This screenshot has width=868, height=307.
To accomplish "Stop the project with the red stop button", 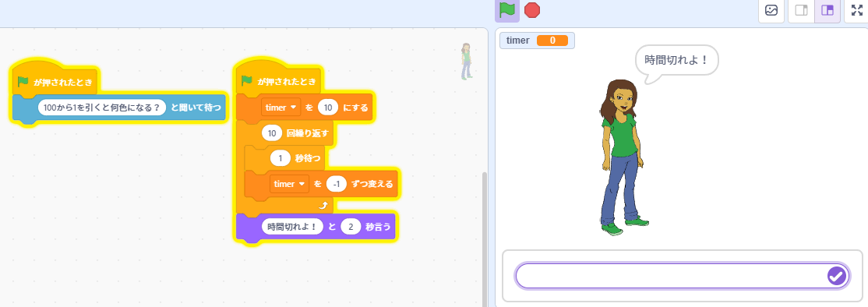I will pyautogui.click(x=532, y=10).
